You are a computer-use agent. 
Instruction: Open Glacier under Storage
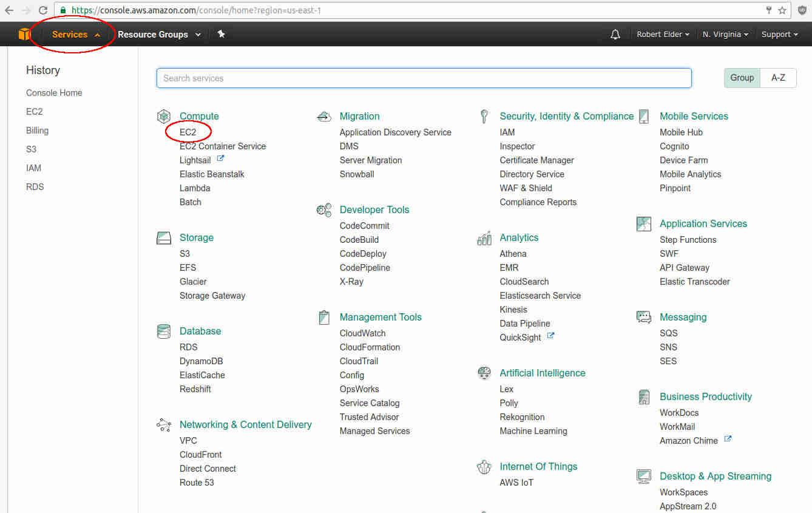tap(193, 282)
